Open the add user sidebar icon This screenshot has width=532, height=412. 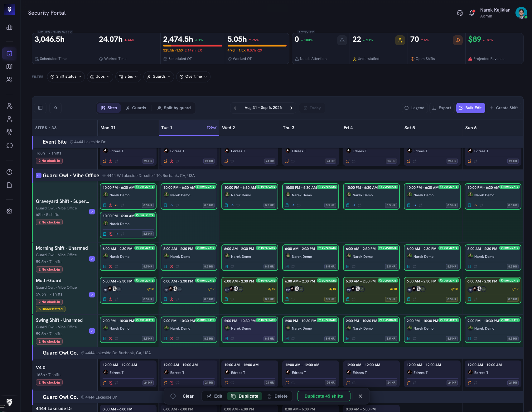[9, 119]
